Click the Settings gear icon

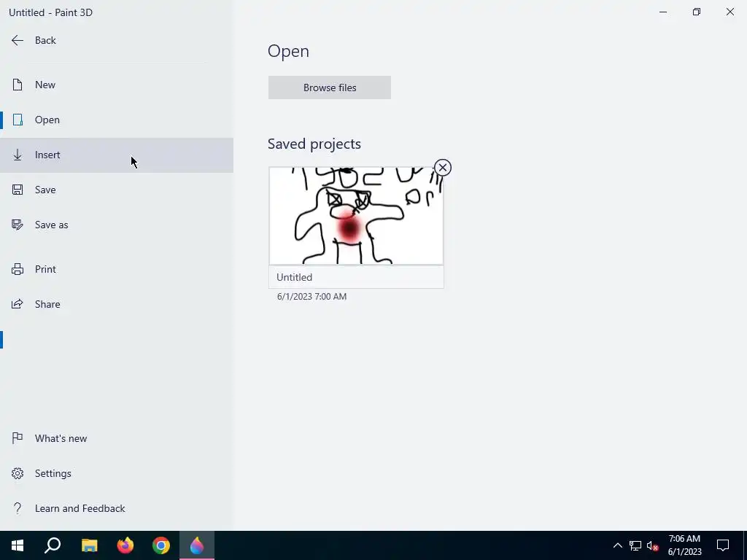18,473
